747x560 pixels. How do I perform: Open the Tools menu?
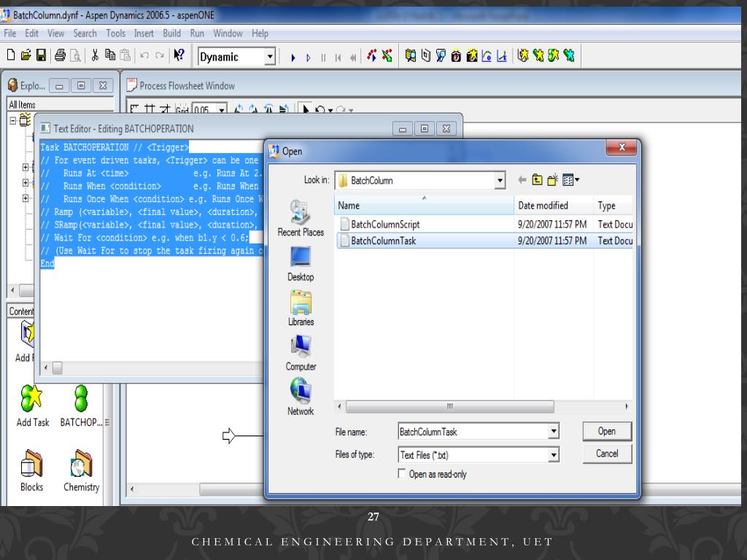pos(116,34)
